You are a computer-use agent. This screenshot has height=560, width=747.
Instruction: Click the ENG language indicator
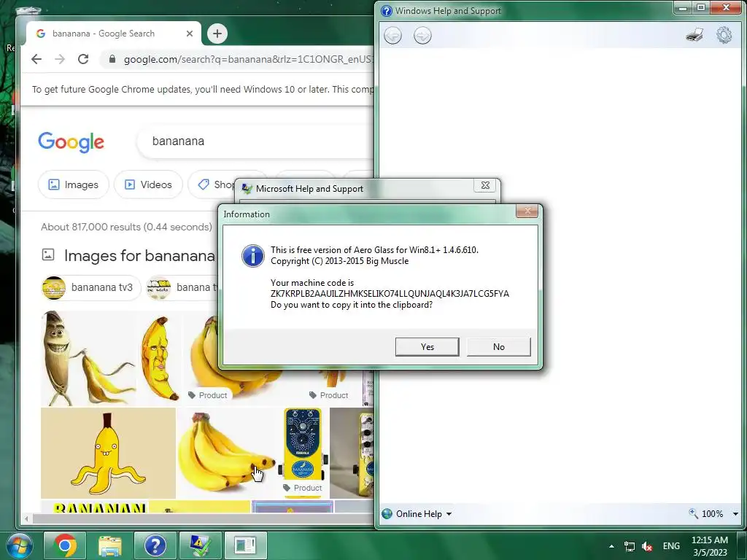(671, 546)
